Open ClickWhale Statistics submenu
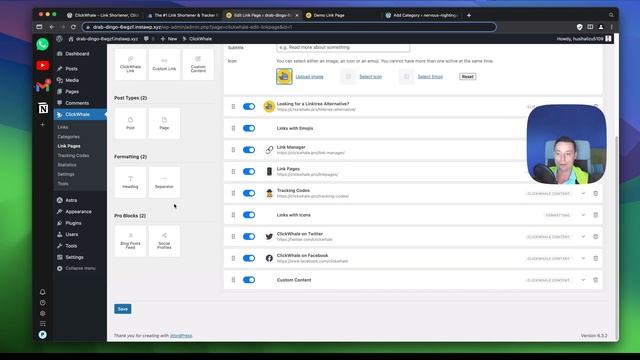The width and height of the screenshot is (640, 360). point(67,165)
